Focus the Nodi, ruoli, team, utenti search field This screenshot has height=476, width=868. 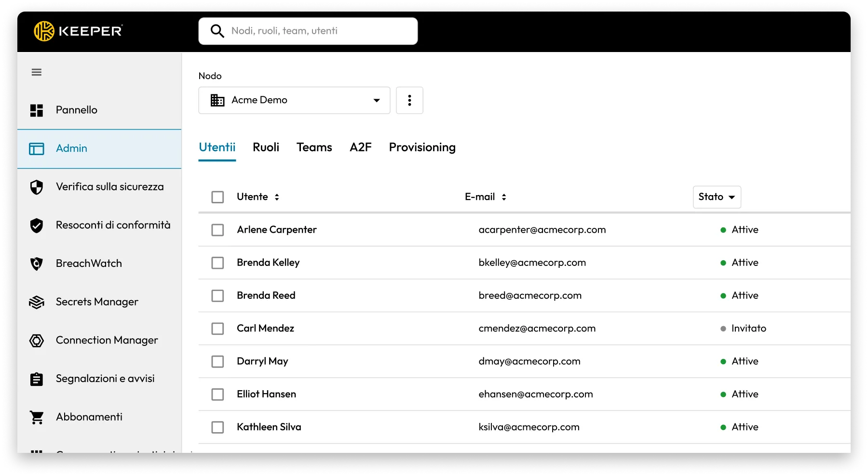point(308,31)
